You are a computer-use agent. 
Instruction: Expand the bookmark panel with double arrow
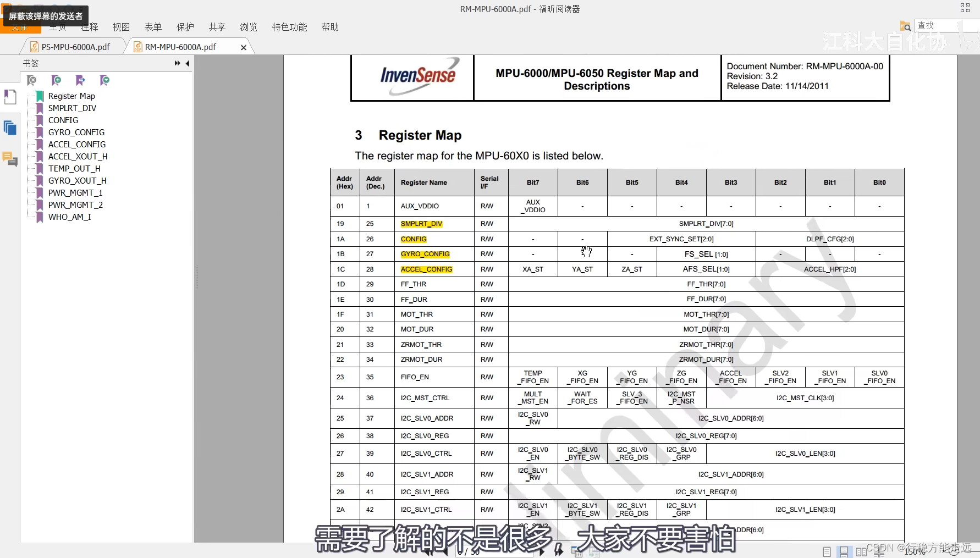[x=178, y=63]
